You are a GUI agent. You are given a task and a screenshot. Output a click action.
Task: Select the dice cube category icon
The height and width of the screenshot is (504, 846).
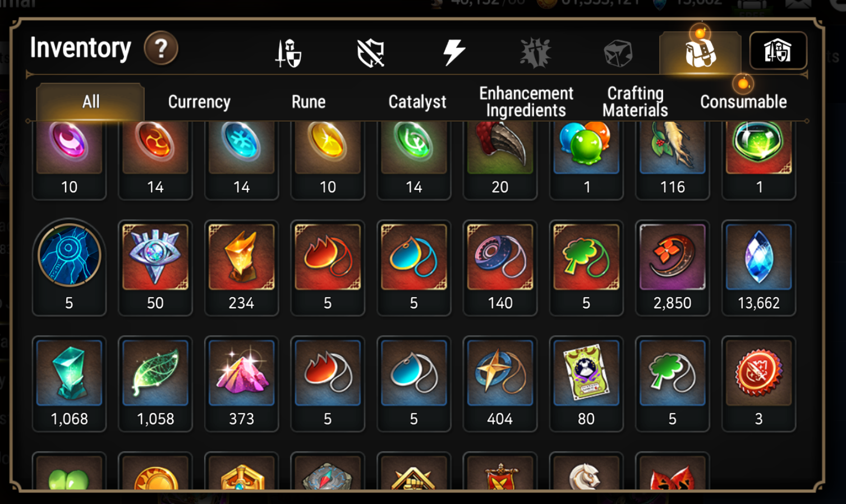coord(618,53)
